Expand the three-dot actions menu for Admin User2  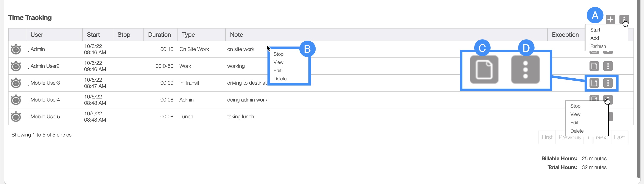[608, 66]
